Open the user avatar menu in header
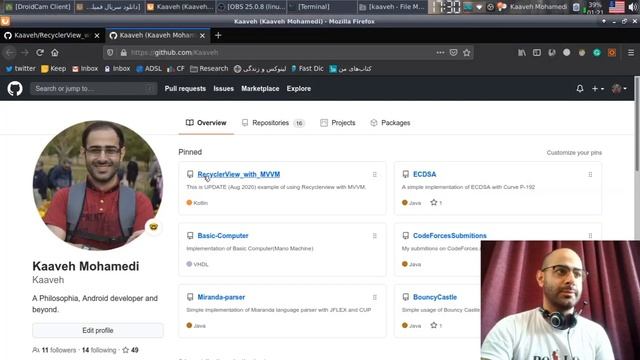This screenshot has width=640, height=360. [x=619, y=89]
